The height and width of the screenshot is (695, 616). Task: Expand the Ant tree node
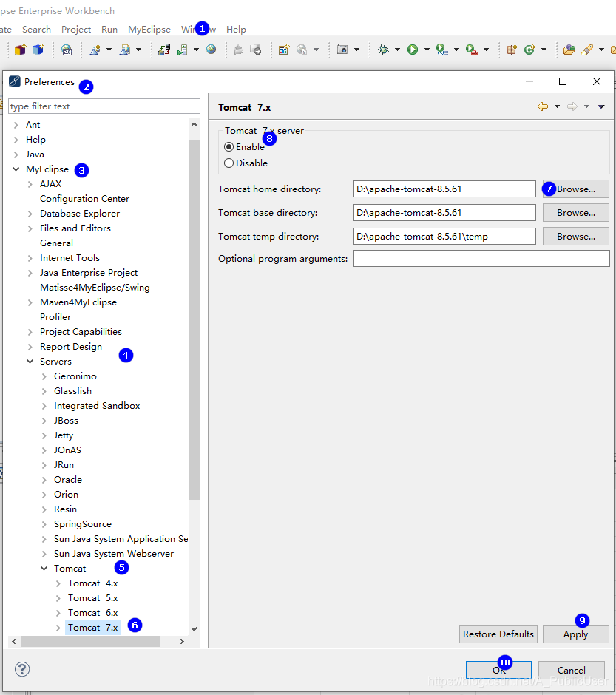click(x=16, y=125)
